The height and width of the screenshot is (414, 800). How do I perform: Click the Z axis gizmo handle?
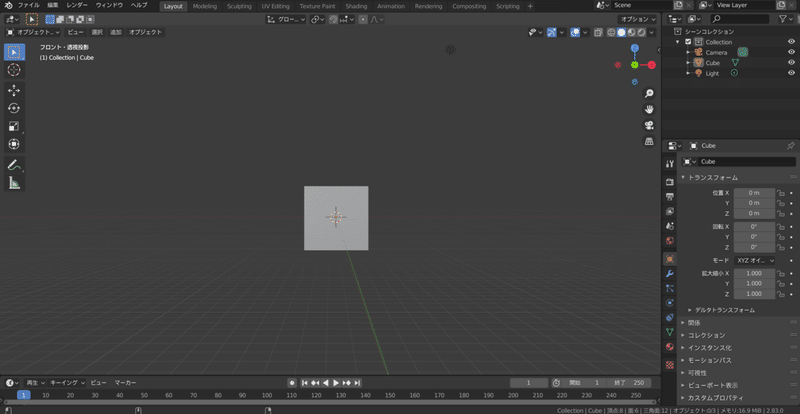[x=634, y=48]
